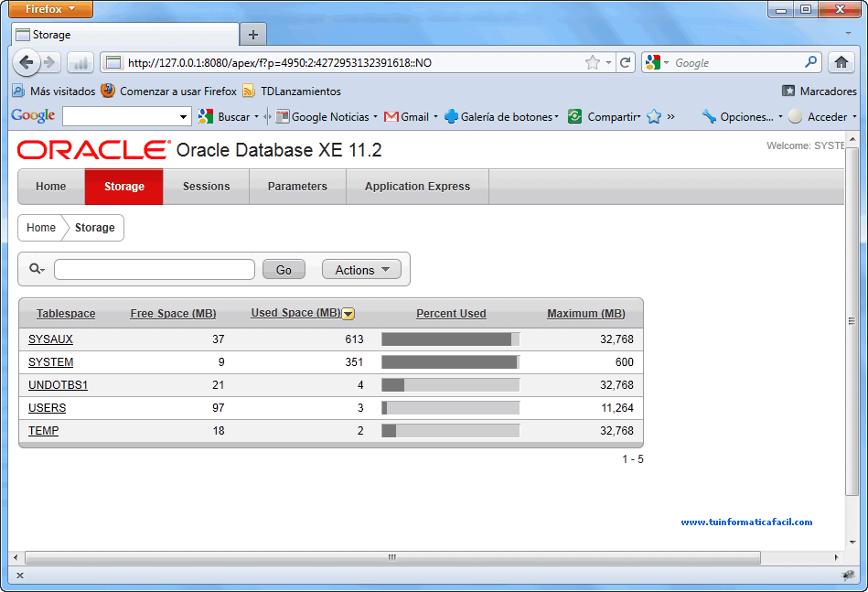Close the bottom find bar with X
This screenshot has width=868, height=592.
(x=20, y=576)
